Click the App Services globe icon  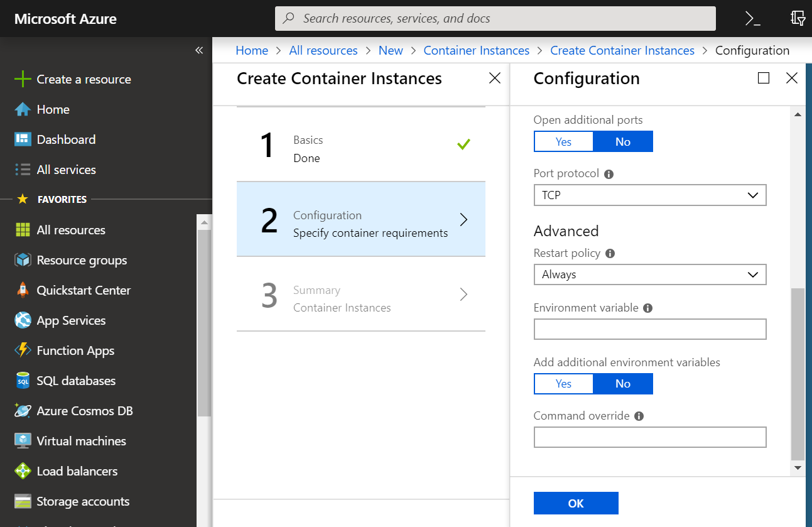[23, 320]
